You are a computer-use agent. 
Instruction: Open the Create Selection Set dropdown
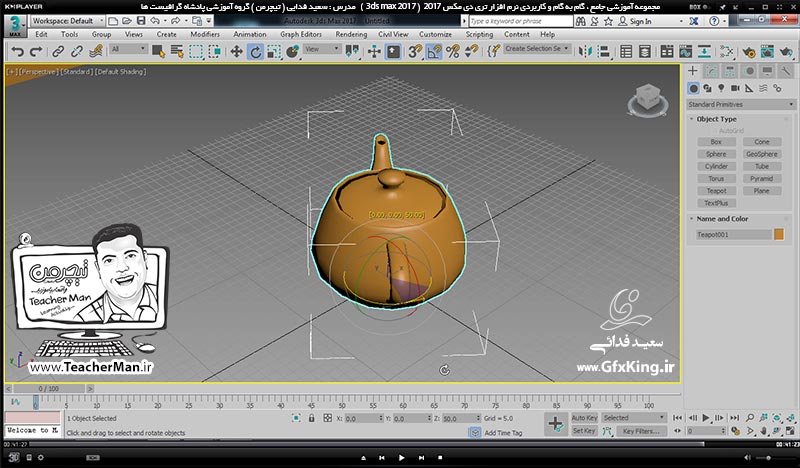coord(537,48)
